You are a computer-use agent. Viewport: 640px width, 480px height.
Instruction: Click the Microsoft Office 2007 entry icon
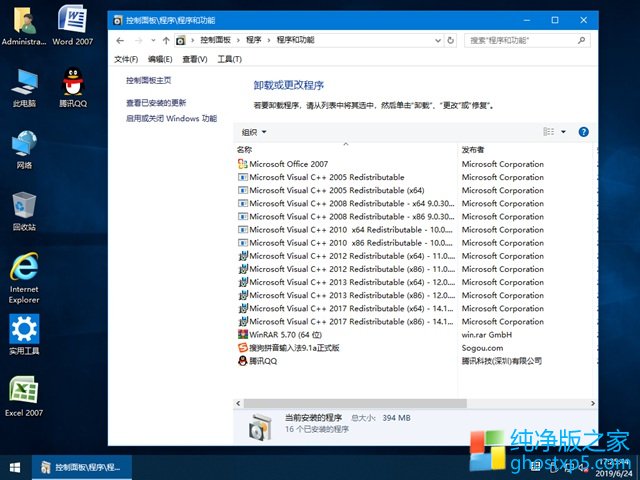[x=242, y=164]
